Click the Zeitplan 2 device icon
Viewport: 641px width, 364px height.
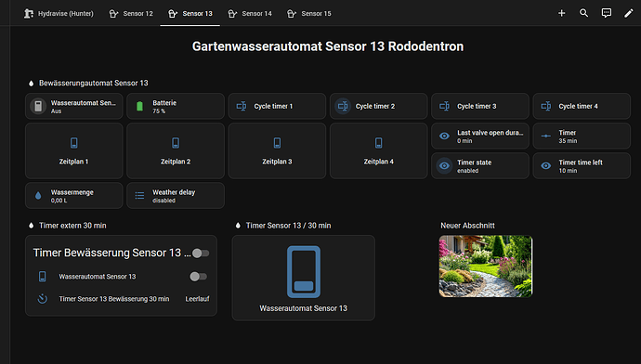pyautogui.click(x=176, y=143)
